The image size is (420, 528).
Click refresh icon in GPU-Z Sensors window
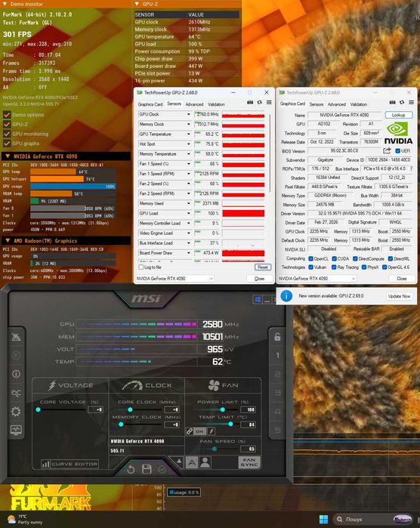[259, 103]
